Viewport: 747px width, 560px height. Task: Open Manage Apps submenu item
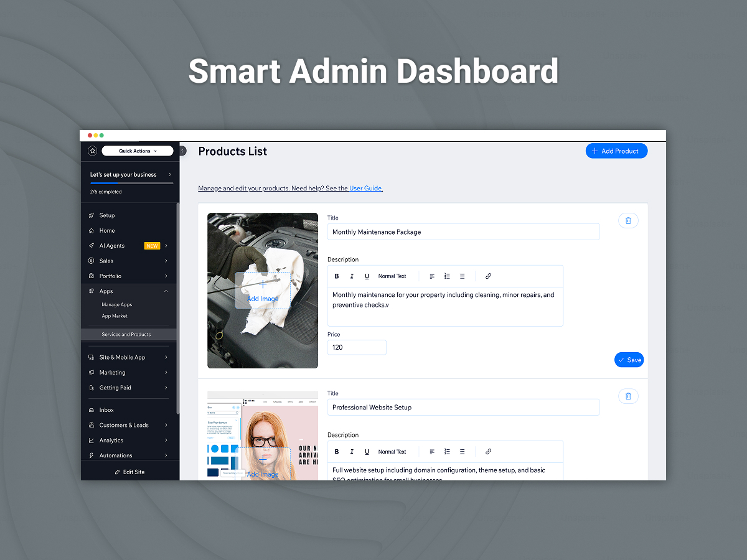tap(117, 305)
